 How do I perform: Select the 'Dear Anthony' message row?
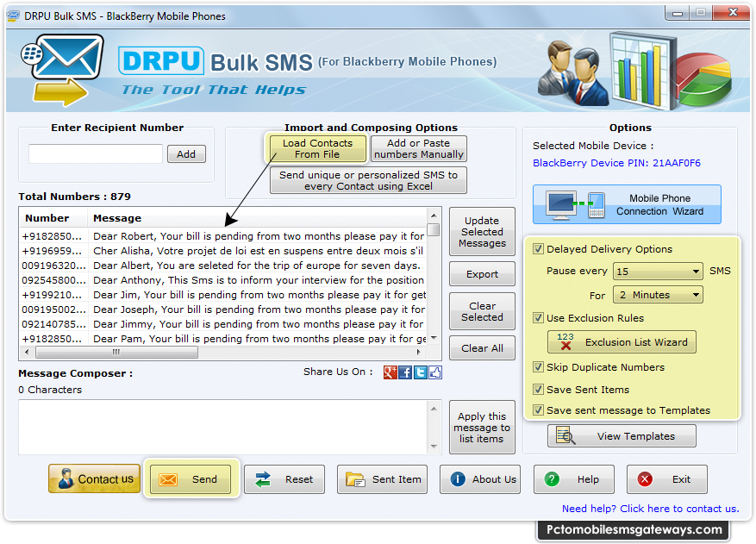223,280
